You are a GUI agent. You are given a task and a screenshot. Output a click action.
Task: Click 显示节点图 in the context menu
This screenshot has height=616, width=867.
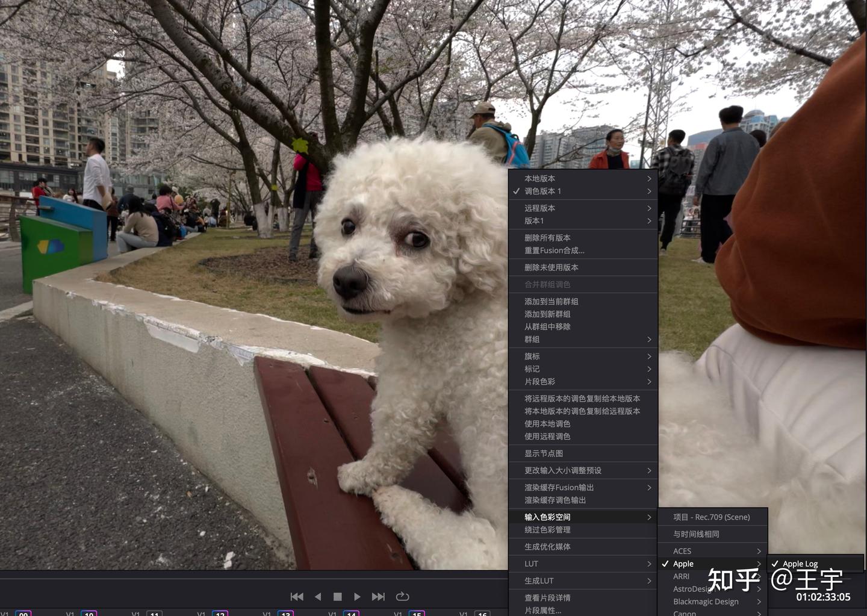(x=545, y=453)
